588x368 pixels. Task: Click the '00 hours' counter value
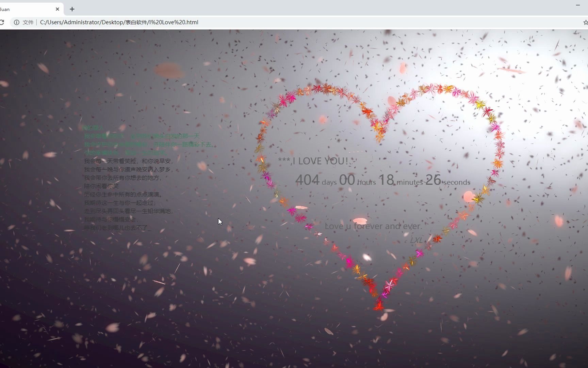(x=357, y=181)
